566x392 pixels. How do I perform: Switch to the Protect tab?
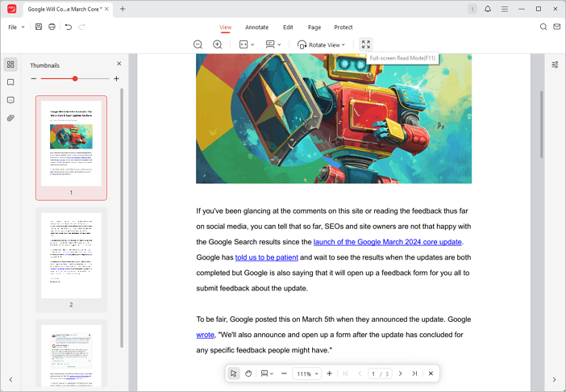coord(343,27)
